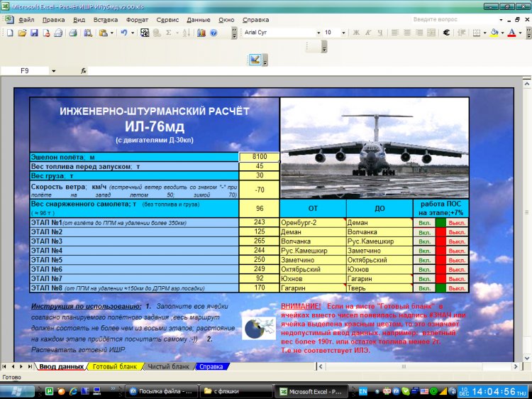This screenshot has height=399, width=532.
Task: Open fill color dropdown arrow
Action: [x=502, y=33]
